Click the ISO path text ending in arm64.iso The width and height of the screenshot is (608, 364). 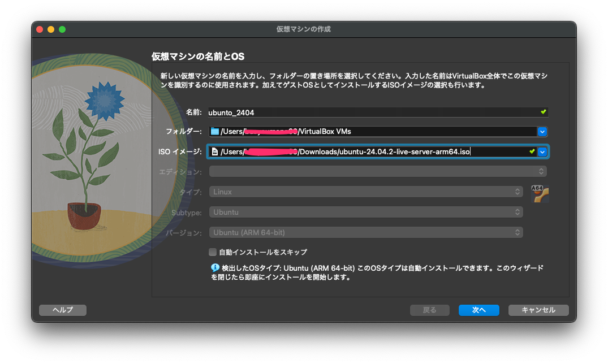point(345,151)
